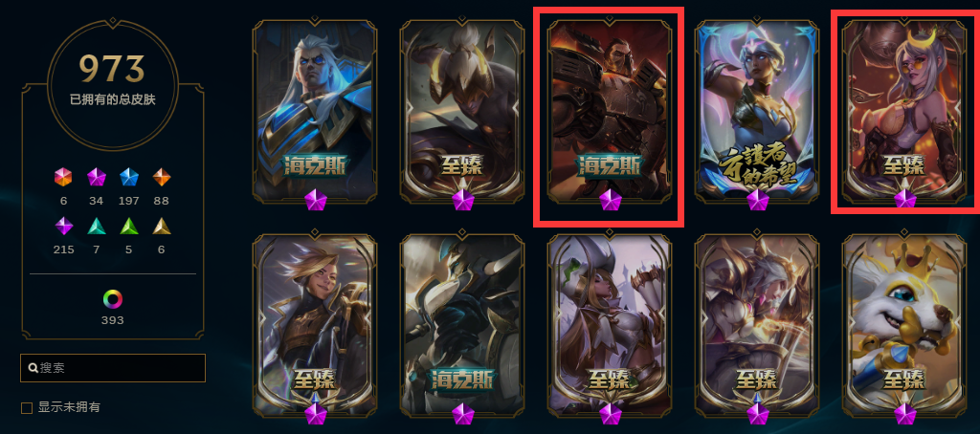The width and height of the screenshot is (980, 434).
Task: Filter by the magenta gem showing 34
Action: click(97, 178)
